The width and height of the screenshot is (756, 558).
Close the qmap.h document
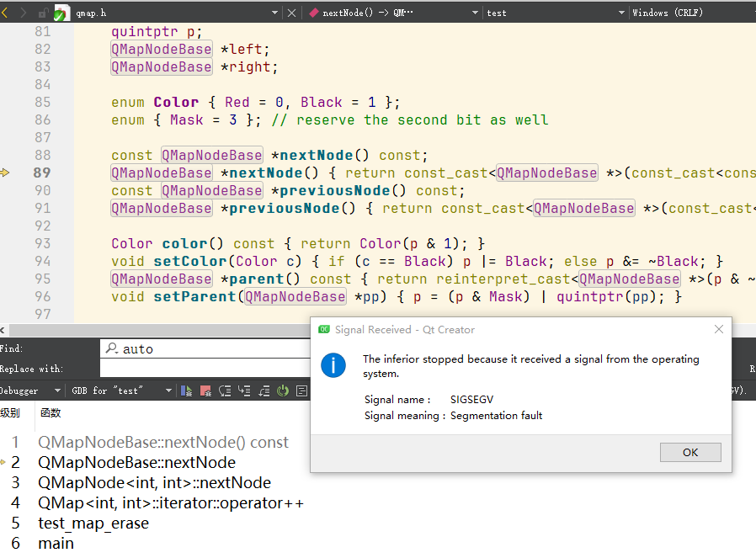coord(291,13)
